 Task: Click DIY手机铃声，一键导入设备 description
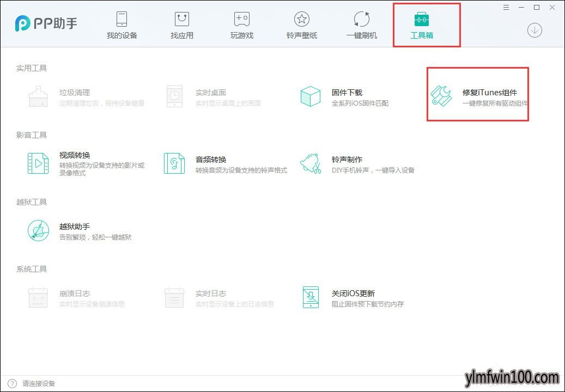coord(373,170)
